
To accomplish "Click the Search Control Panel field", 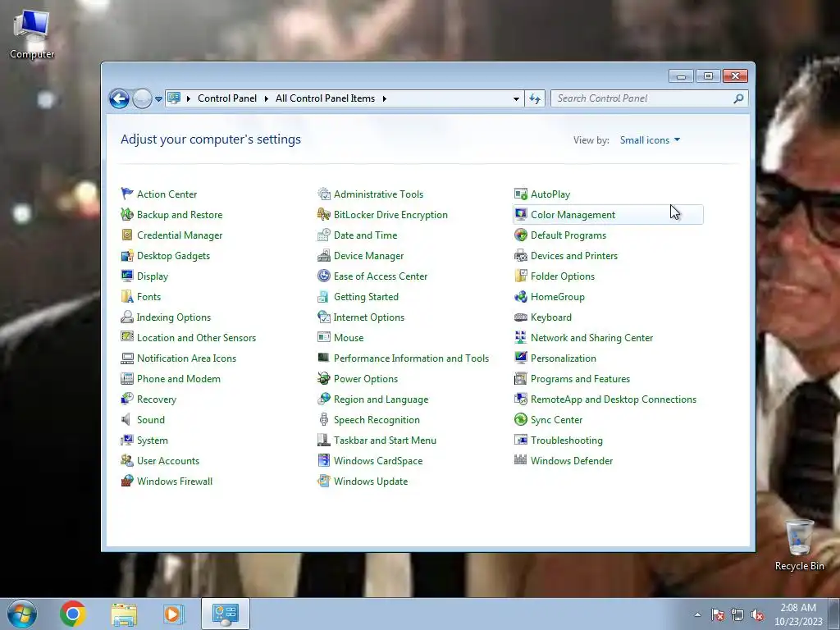I will click(650, 98).
